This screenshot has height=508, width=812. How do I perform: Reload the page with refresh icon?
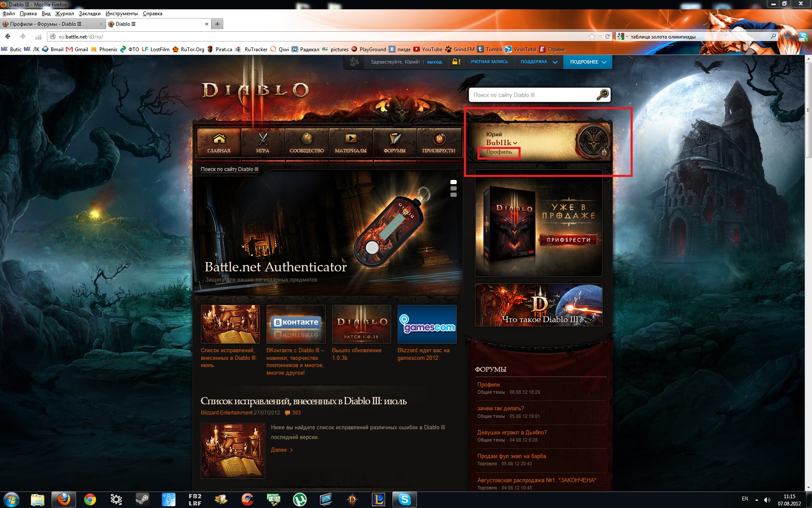(x=608, y=36)
